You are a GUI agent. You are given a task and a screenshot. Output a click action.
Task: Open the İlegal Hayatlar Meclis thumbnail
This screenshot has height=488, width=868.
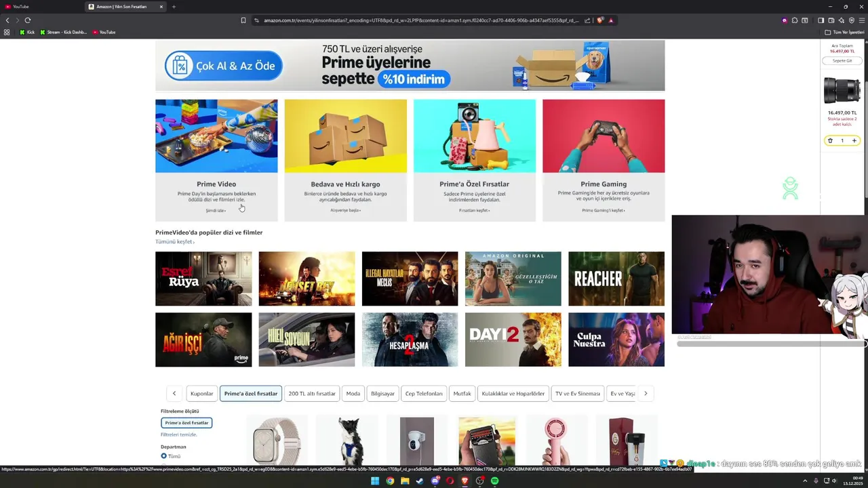pyautogui.click(x=410, y=279)
